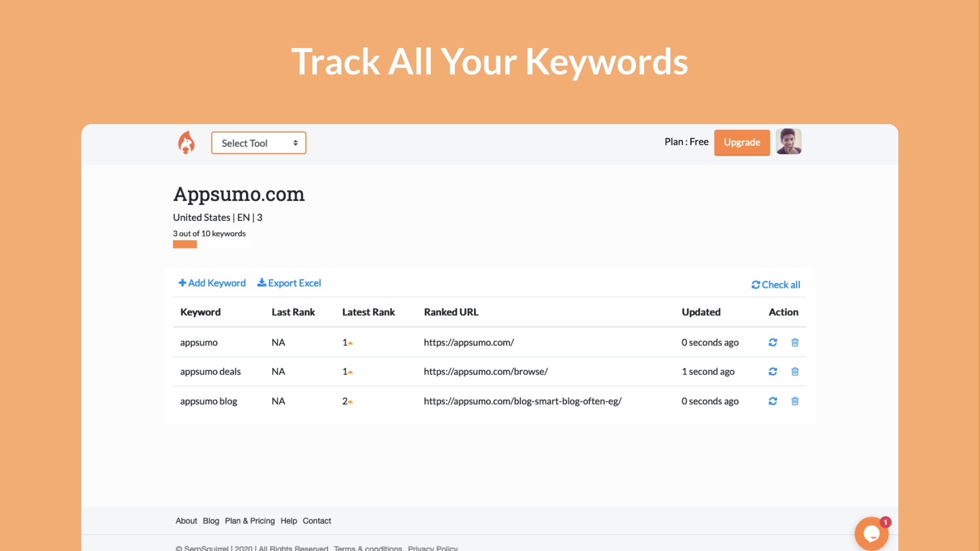
Task: Open the Contact footer link
Action: (316, 521)
